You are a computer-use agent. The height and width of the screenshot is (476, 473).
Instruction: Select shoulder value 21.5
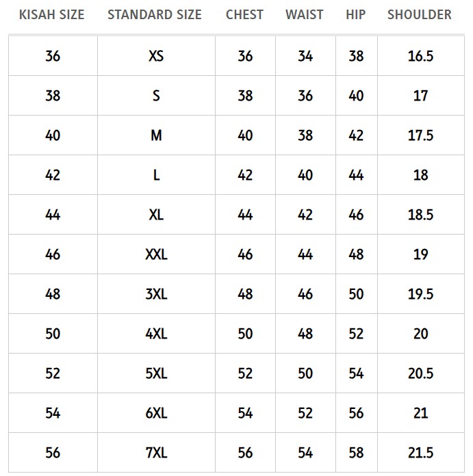click(x=420, y=453)
